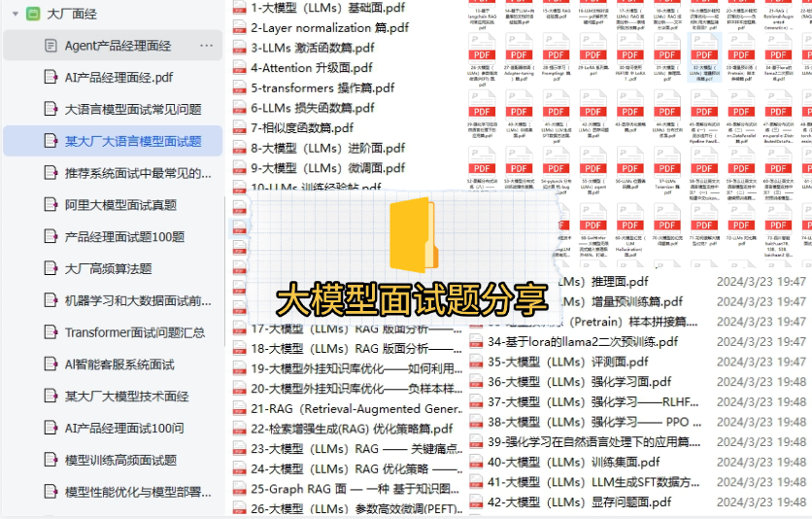The height and width of the screenshot is (519, 812).
Task: Open the Agent产品经理面经 note
Action: tap(113, 46)
